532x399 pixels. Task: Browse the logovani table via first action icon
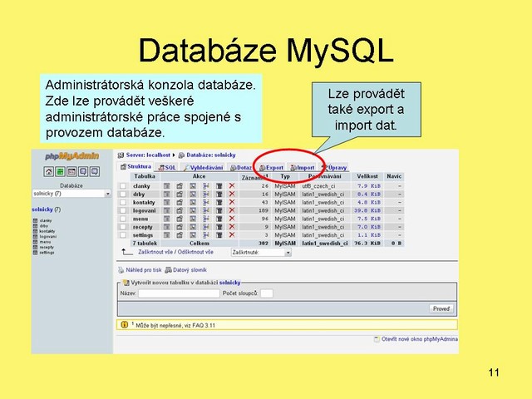click(x=166, y=210)
